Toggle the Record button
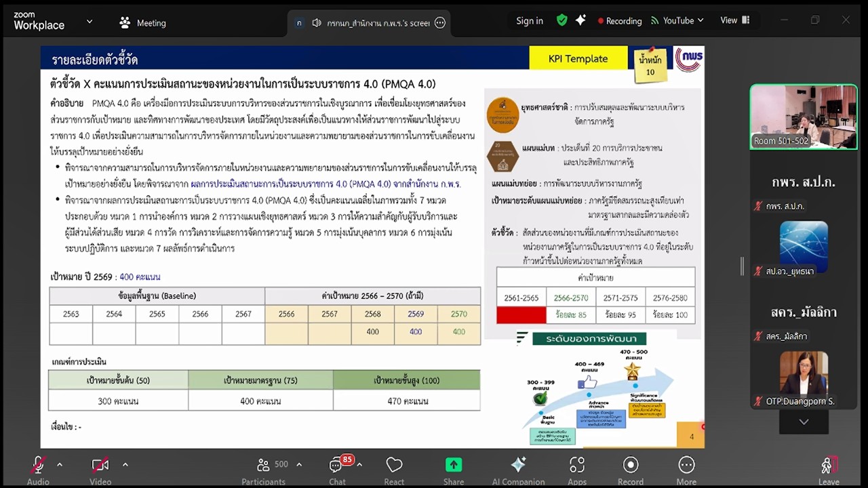This screenshot has width=868, height=488. (x=631, y=469)
